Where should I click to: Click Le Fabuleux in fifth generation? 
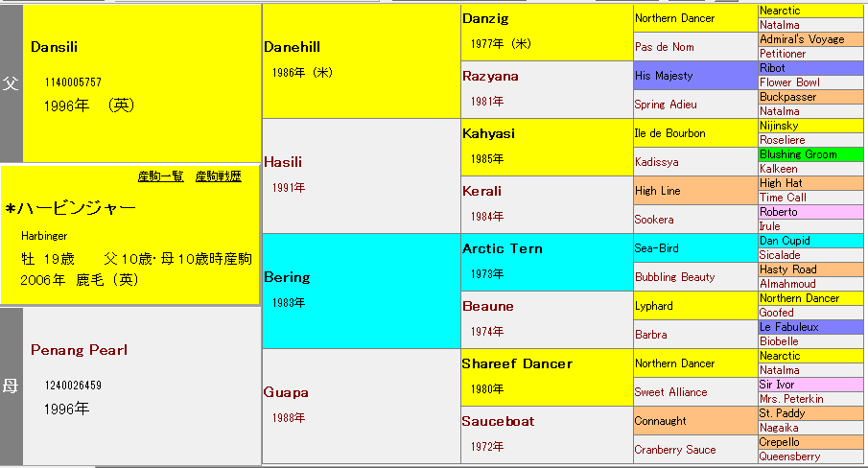point(790,327)
